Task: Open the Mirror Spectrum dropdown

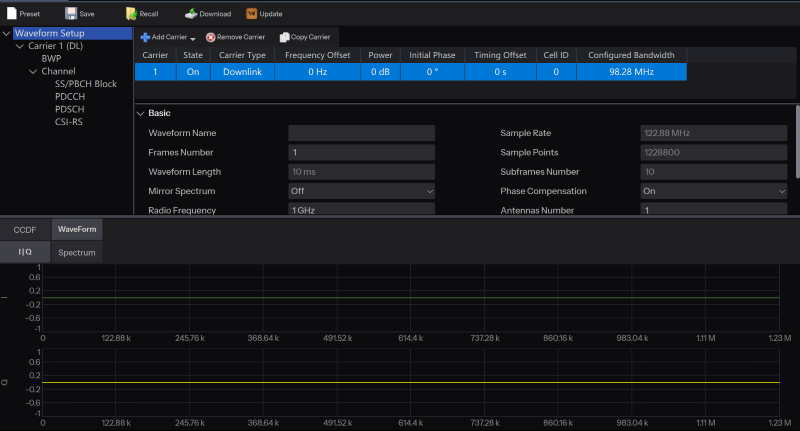Action: coord(361,191)
